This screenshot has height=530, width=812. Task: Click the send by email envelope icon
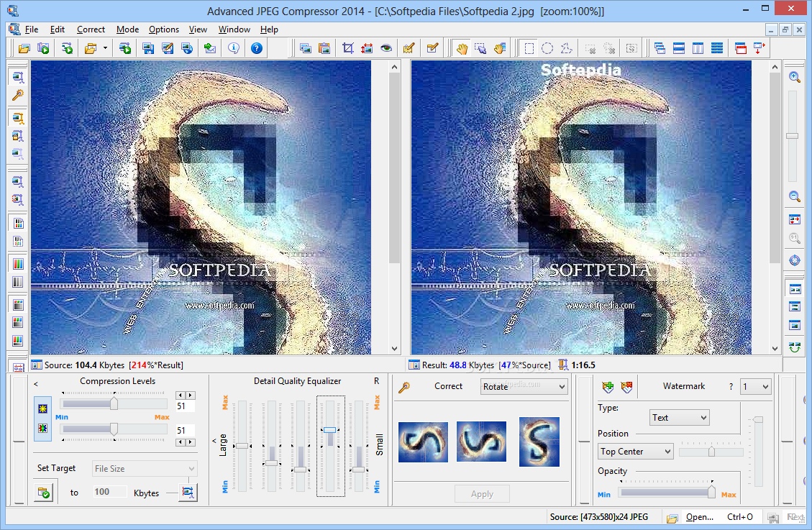click(x=210, y=49)
